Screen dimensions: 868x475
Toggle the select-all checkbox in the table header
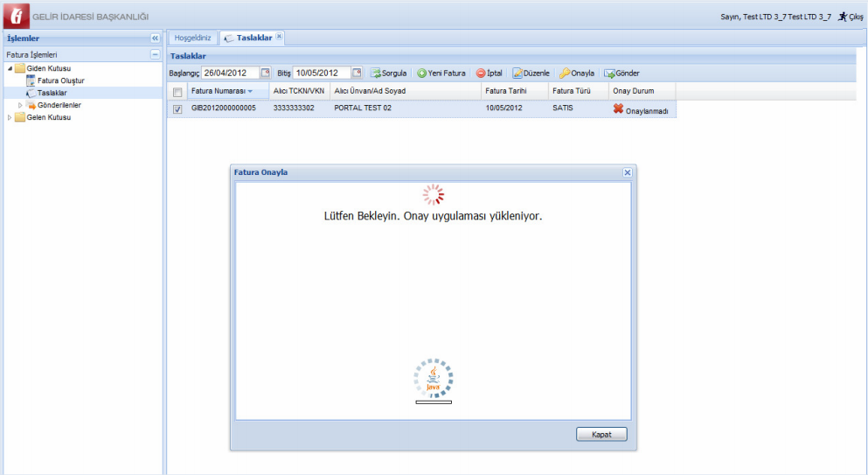177,92
